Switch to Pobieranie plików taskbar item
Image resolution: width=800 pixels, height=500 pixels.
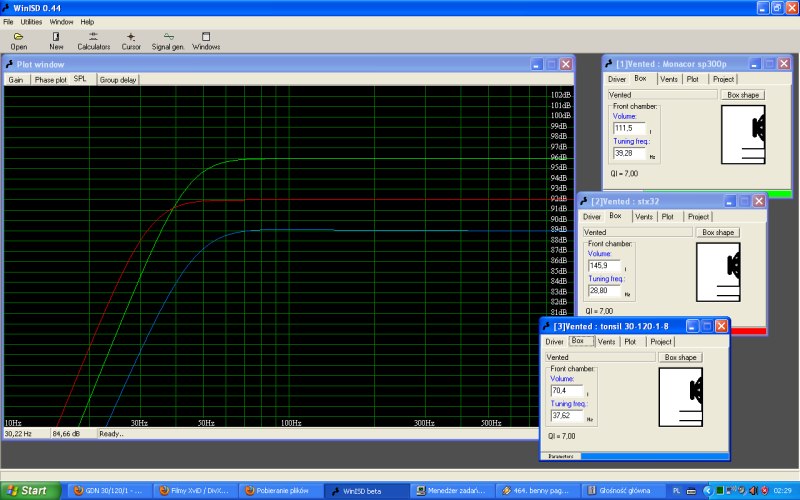point(282,490)
